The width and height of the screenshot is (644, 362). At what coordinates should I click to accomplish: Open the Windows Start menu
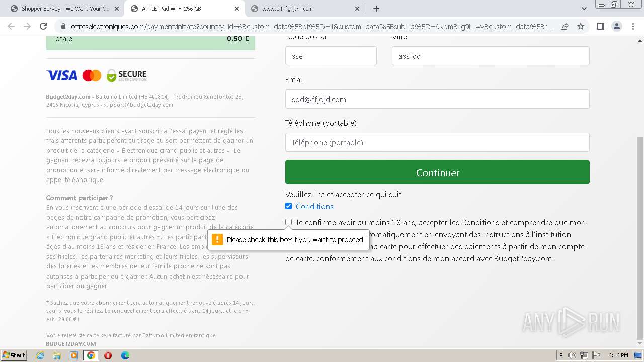tap(14, 355)
